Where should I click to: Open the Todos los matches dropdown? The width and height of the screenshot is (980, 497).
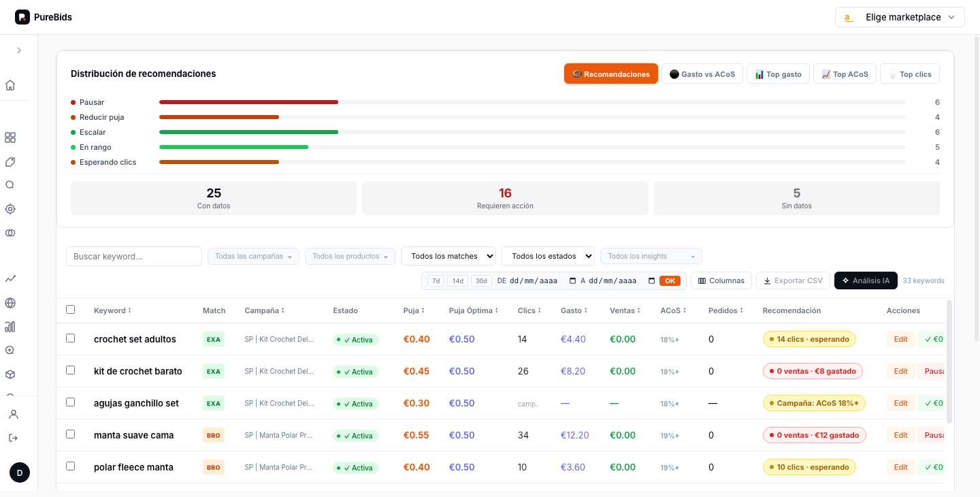tap(448, 256)
